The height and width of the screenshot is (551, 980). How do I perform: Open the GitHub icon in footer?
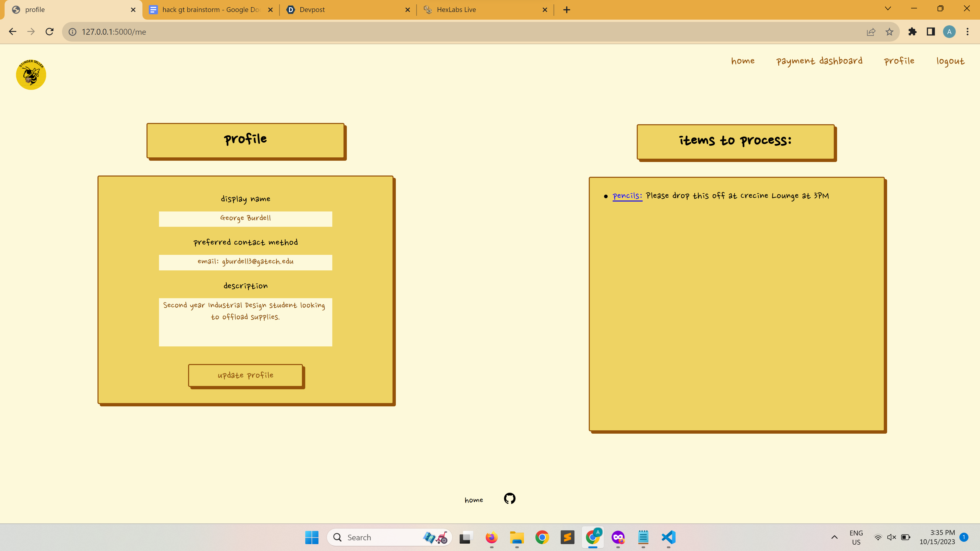click(509, 498)
